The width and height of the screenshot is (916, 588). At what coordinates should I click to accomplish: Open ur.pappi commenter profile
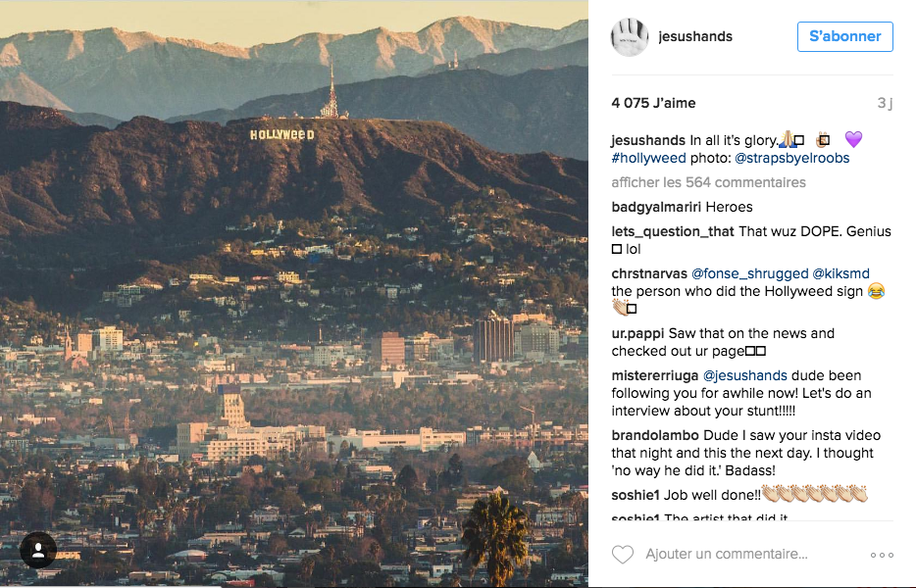coord(637,333)
